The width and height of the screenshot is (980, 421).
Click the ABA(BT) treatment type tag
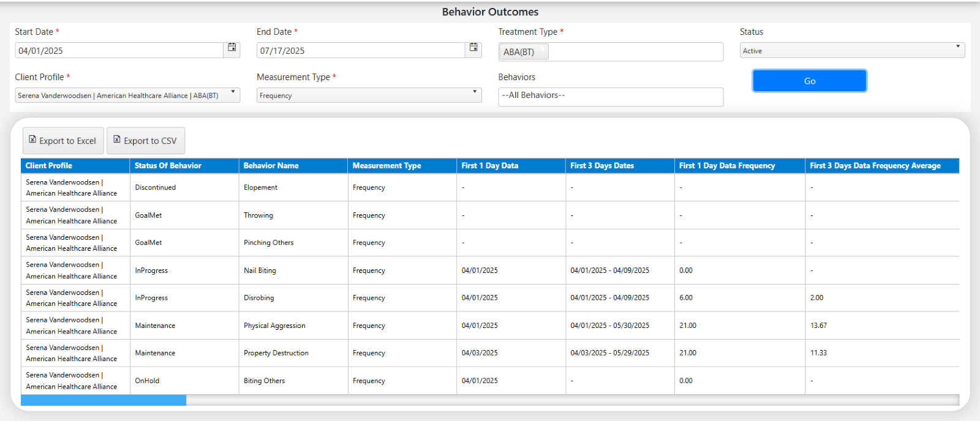[x=524, y=52]
